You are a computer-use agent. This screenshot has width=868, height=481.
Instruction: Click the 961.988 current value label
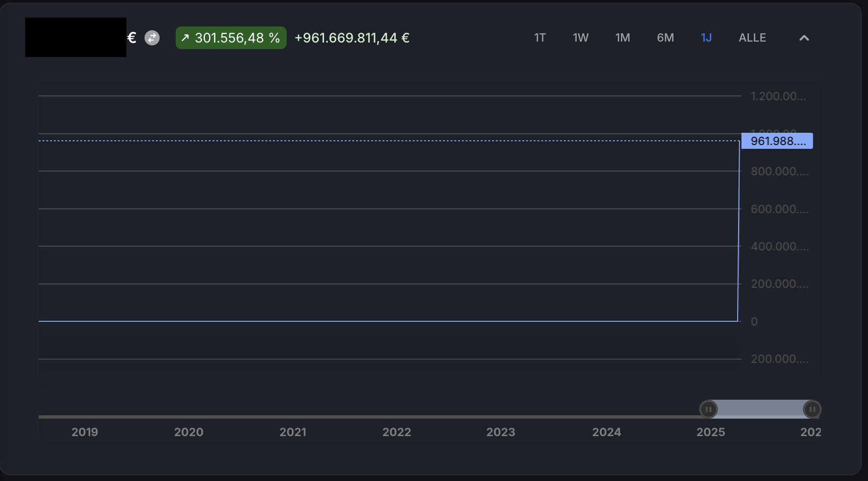pyautogui.click(x=777, y=141)
